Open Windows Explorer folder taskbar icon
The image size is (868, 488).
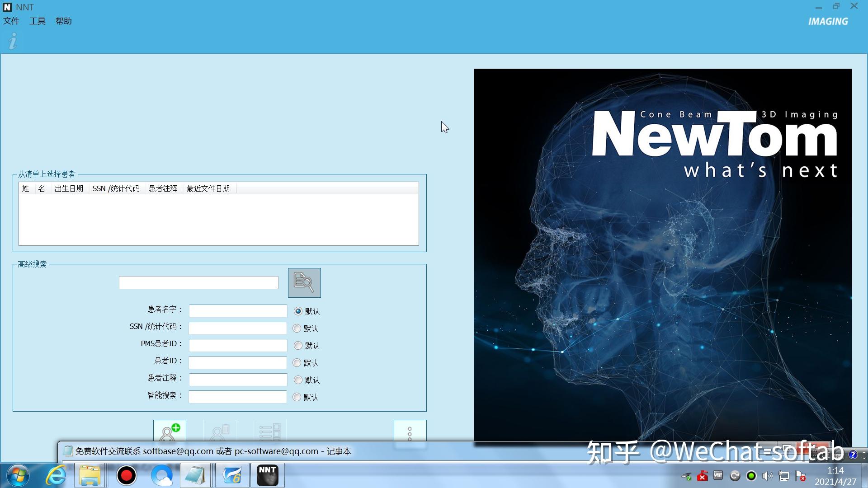tap(90, 475)
